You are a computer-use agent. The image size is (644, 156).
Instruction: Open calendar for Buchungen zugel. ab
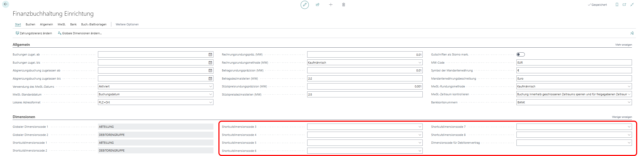210,54
